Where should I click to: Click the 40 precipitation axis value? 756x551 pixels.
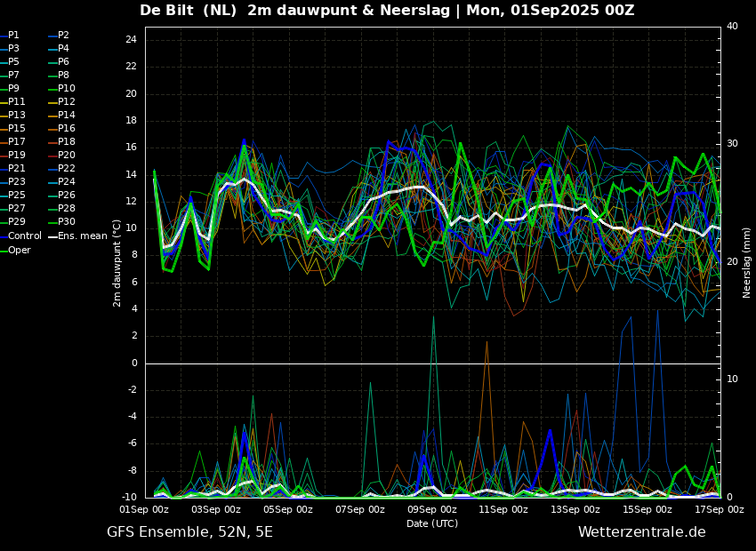pyautogui.click(x=732, y=26)
